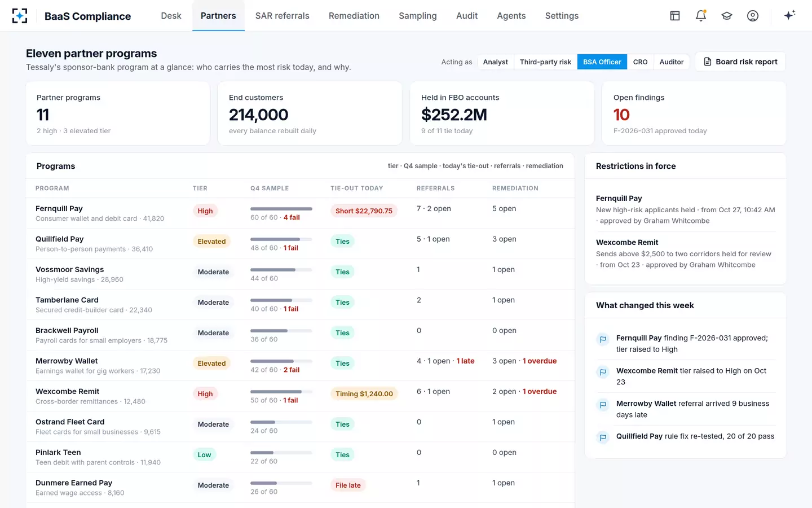Click the REMEDIATION column header
The width and height of the screenshot is (812, 508).
515,188
